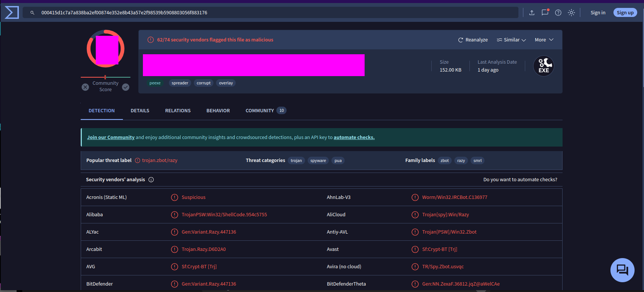Select the overlay tag
The image size is (644, 292).
coord(226,83)
